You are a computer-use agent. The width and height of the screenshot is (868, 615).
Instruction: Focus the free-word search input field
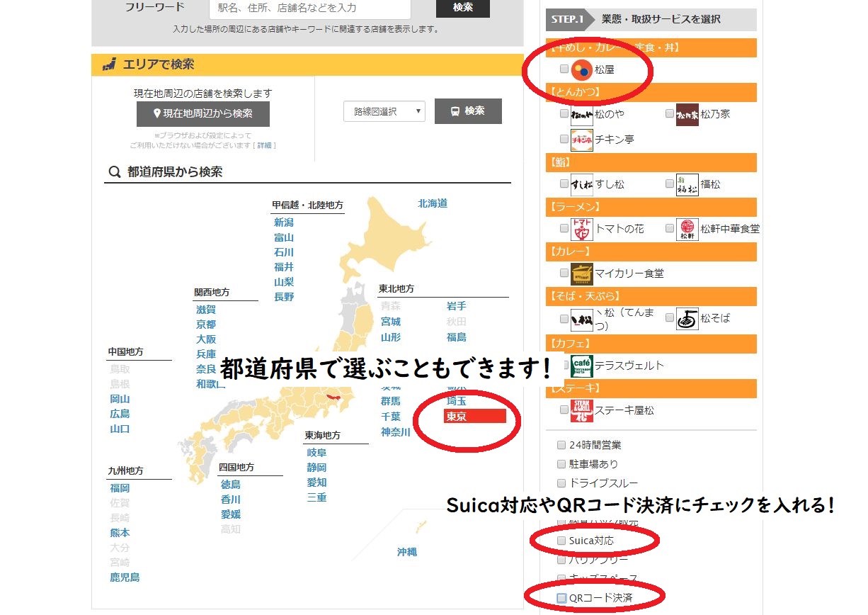coord(310,9)
